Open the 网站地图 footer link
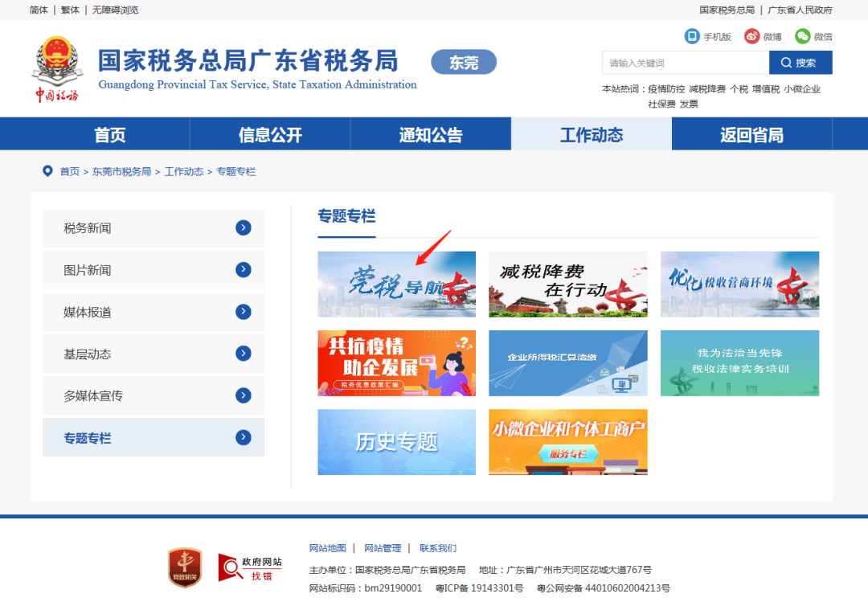868x606 pixels. click(328, 548)
